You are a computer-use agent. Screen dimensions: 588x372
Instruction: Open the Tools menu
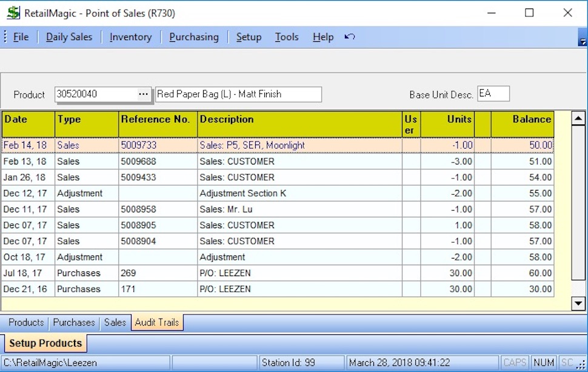tap(287, 37)
